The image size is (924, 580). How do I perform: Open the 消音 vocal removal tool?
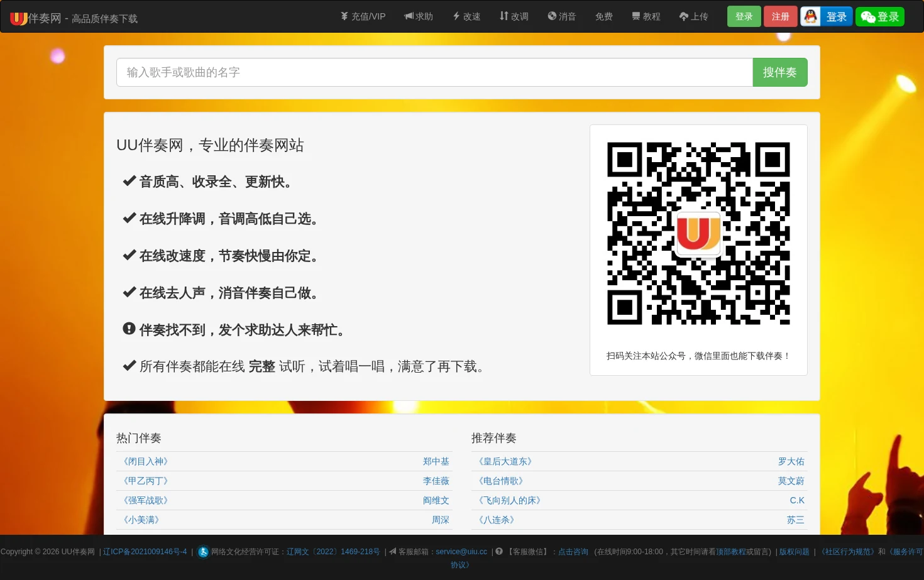coord(562,16)
